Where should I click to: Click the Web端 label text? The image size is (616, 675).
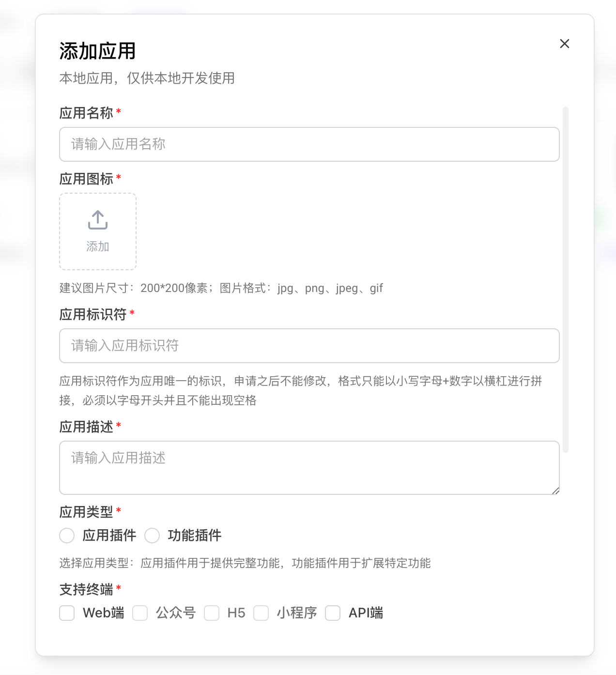(x=104, y=613)
